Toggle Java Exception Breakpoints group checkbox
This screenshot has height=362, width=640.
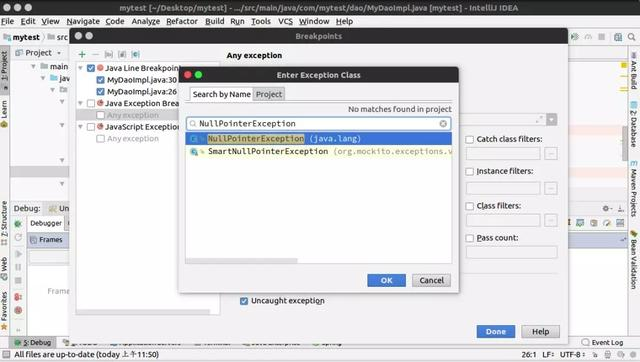(x=91, y=104)
